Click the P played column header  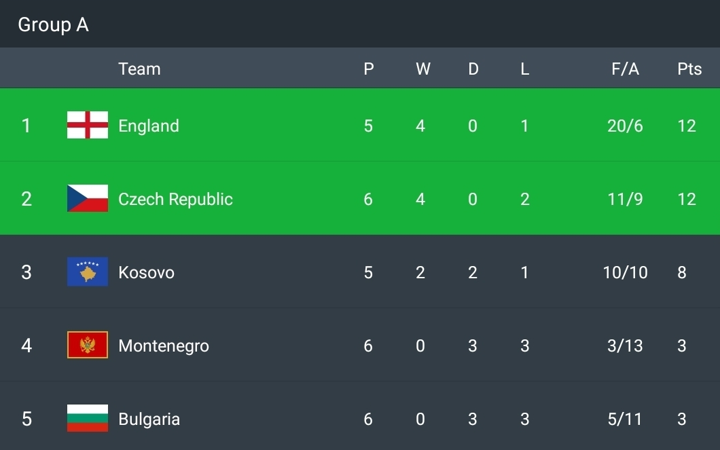pyautogui.click(x=369, y=69)
